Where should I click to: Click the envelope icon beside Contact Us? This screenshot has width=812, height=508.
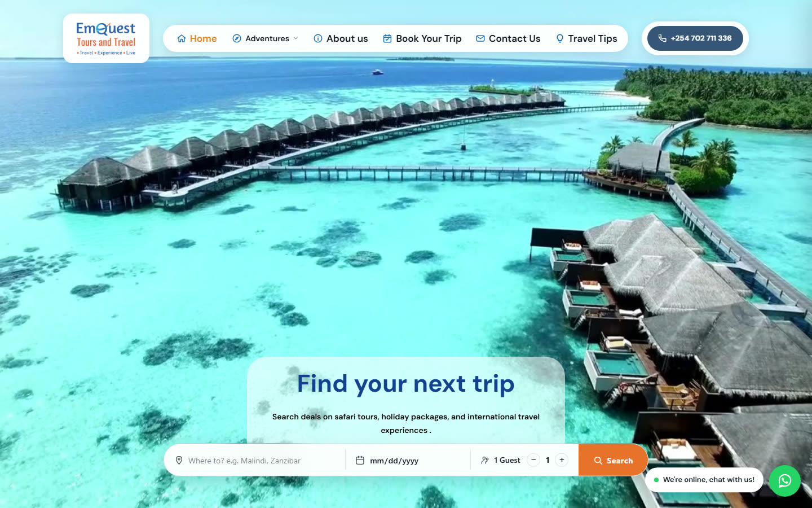(480, 38)
